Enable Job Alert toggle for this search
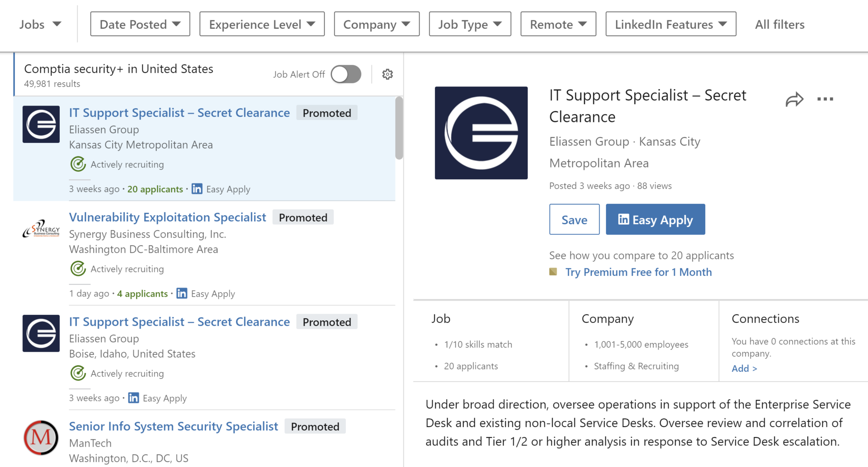This screenshot has width=868, height=467. (x=346, y=74)
